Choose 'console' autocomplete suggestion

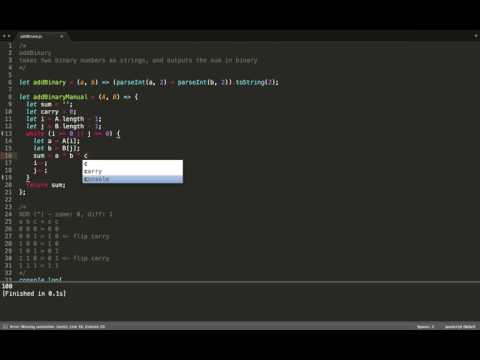pyautogui.click(x=133, y=179)
